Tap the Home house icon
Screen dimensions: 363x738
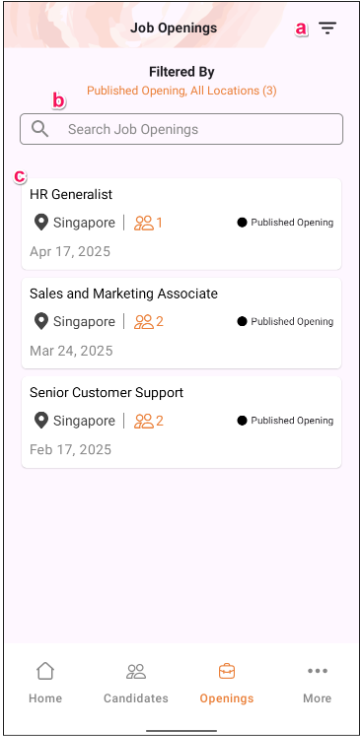click(x=45, y=671)
